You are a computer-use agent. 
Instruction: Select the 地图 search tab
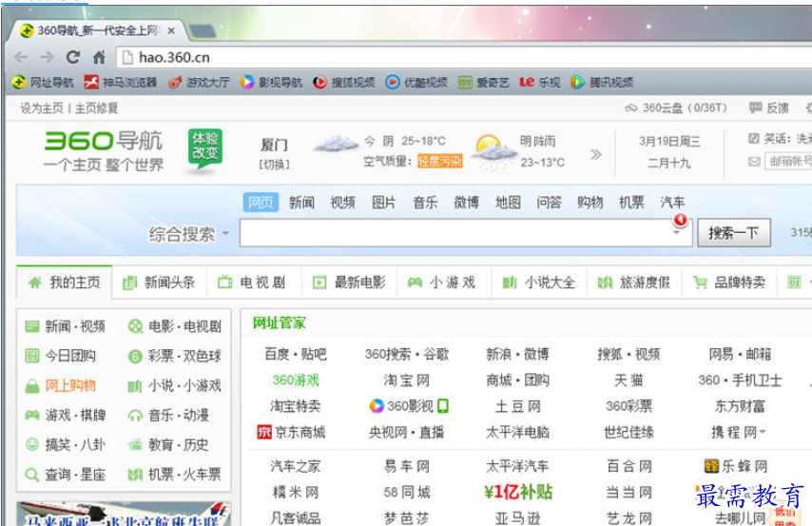tap(508, 202)
